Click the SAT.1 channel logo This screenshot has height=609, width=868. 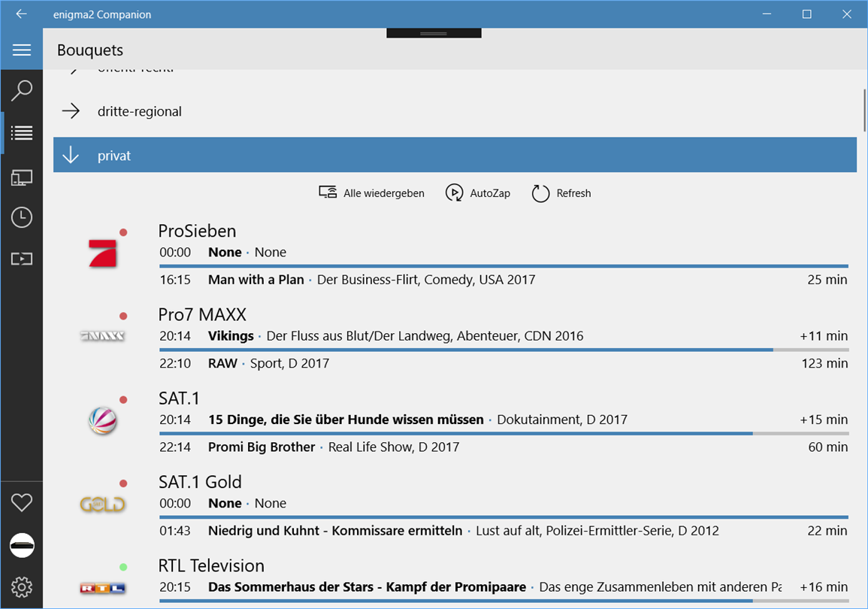[103, 420]
